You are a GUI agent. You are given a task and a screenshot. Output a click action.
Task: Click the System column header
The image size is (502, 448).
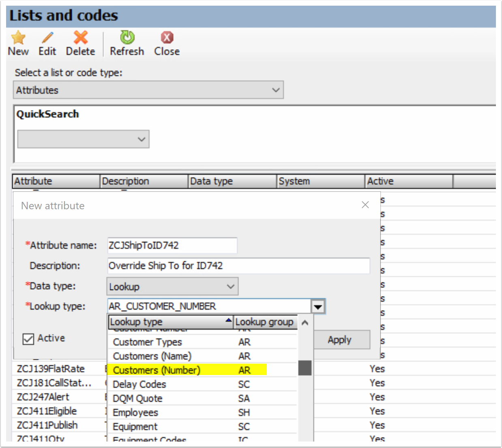tap(321, 181)
